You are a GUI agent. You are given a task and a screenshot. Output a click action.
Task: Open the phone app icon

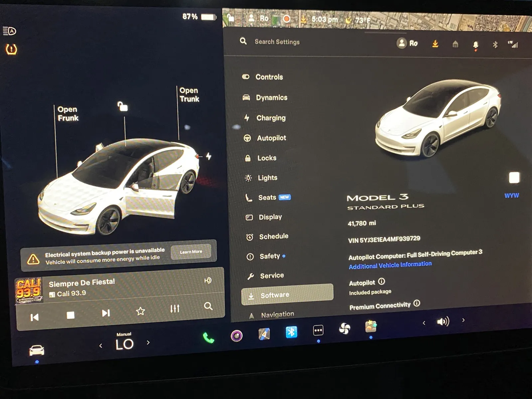pos(208,338)
